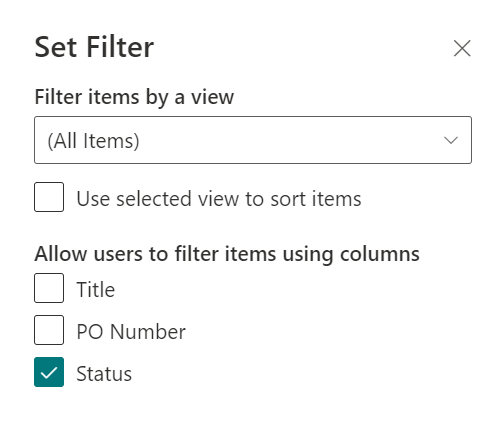Click the "Set Filter" panel heading
The width and height of the screenshot is (504, 421).
94,47
